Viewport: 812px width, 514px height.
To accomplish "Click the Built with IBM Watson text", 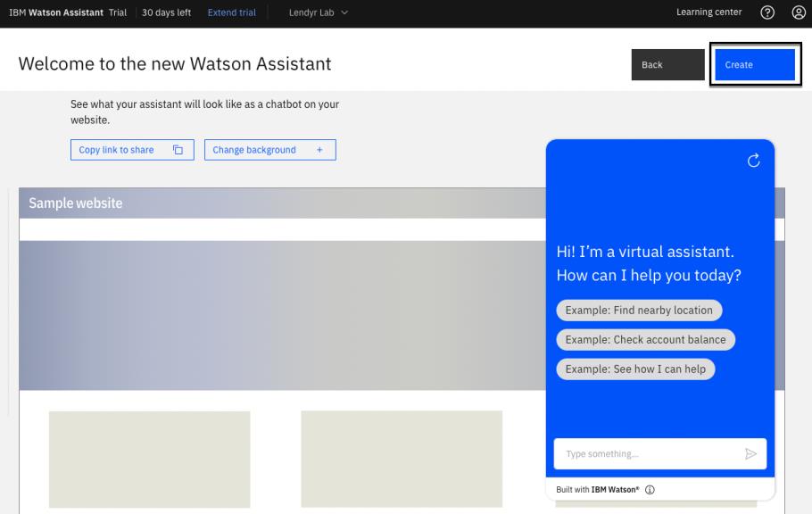I will coord(597,490).
